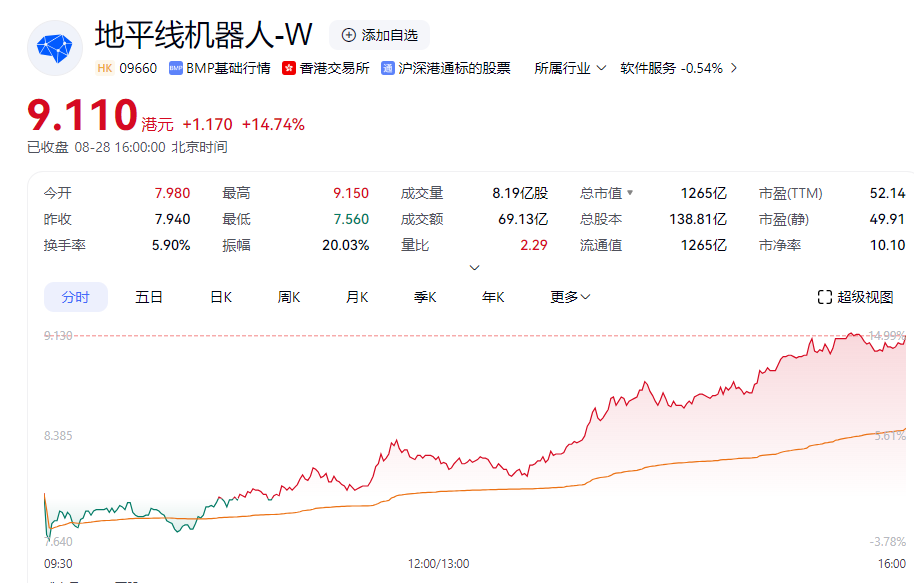Click the 今开 value 7.980
Screen dimensions: 914x583
[172, 193]
